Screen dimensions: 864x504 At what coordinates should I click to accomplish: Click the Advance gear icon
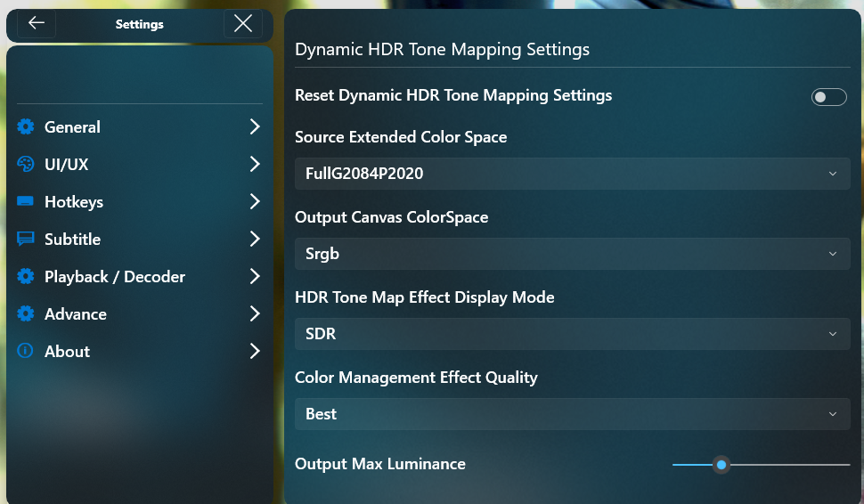click(25, 313)
